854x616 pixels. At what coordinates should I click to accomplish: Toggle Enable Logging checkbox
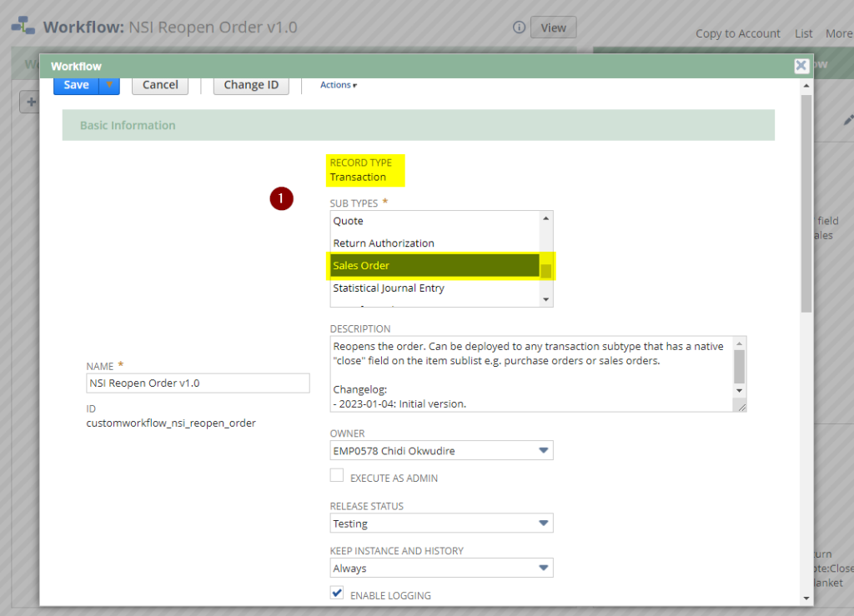pyautogui.click(x=337, y=593)
